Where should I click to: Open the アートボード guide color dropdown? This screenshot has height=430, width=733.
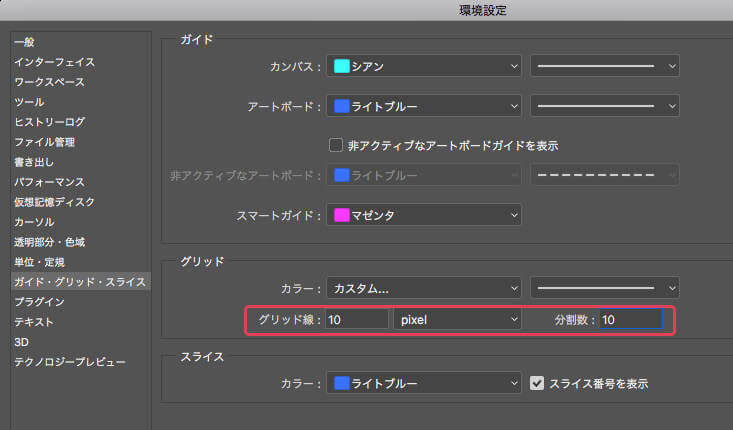click(x=424, y=106)
